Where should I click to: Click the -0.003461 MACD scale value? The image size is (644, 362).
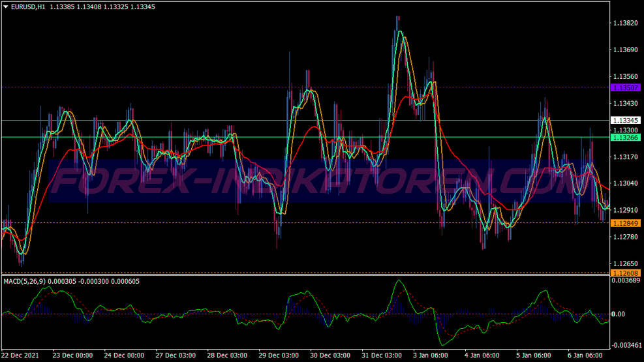[626, 345]
